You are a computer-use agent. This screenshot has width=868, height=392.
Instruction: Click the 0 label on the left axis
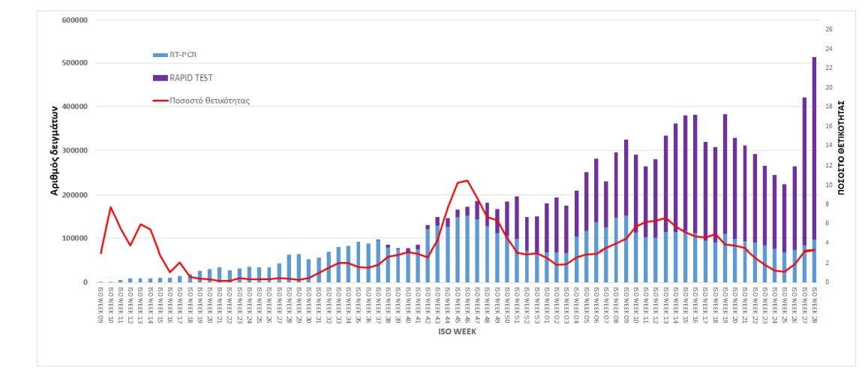coord(86,282)
